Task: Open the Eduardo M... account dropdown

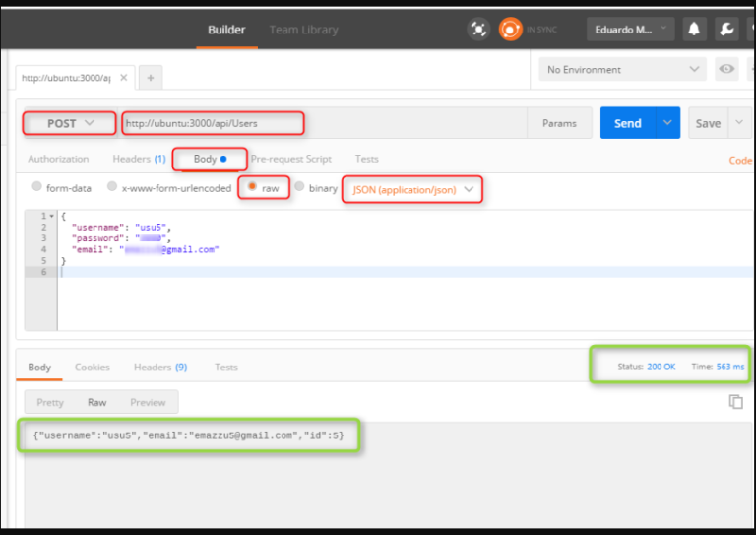Action: tap(630, 30)
